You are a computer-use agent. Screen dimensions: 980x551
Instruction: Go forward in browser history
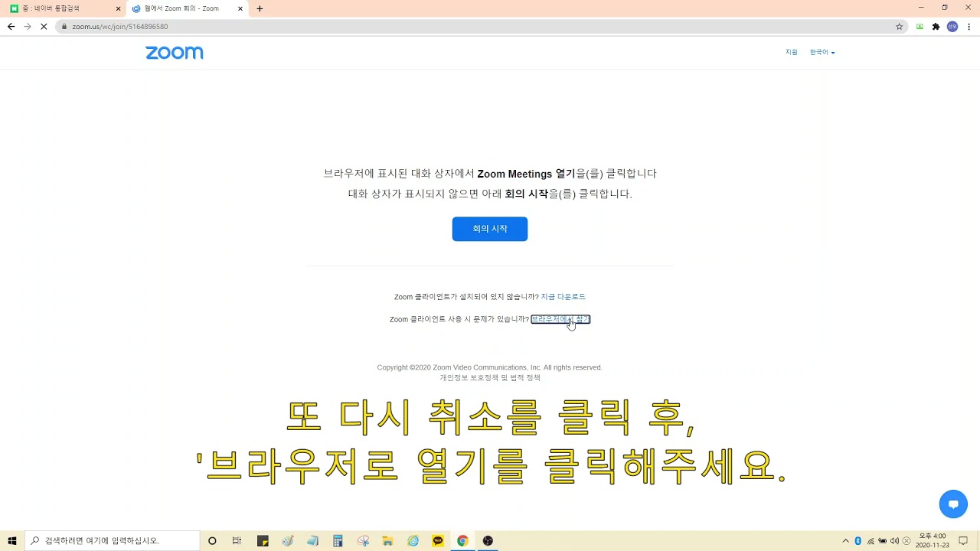[x=28, y=26]
